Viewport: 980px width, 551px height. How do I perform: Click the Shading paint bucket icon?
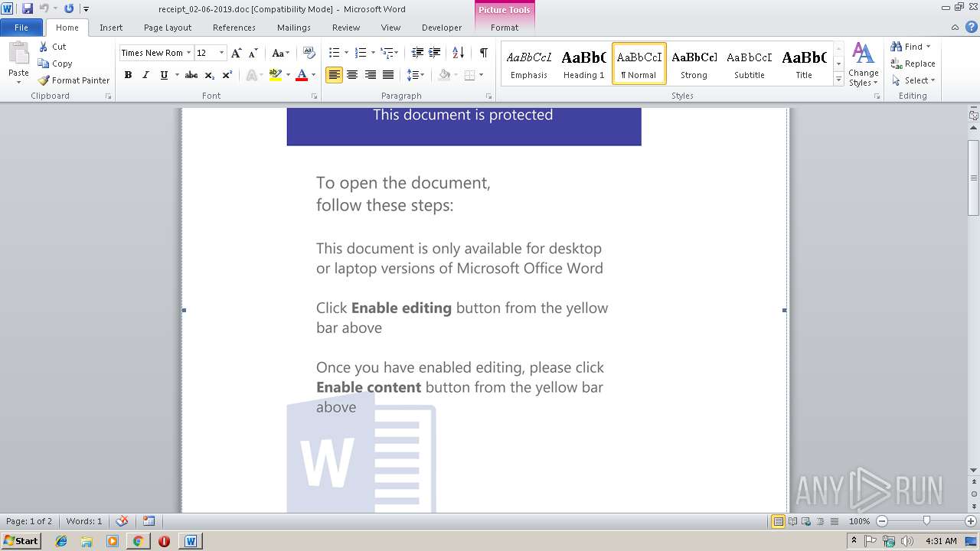point(444,75)
